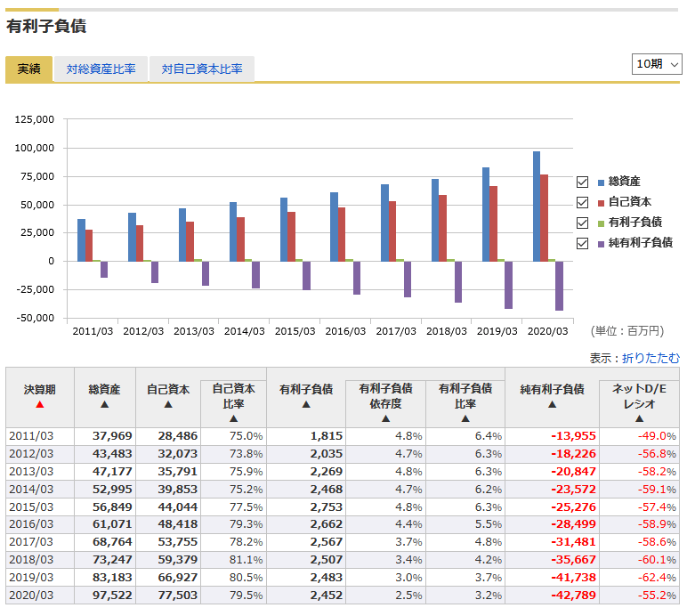Click sort arrow under 有利子負債依存度 column
The height and width of the screenshot is (616, 687).
point(385,417)
